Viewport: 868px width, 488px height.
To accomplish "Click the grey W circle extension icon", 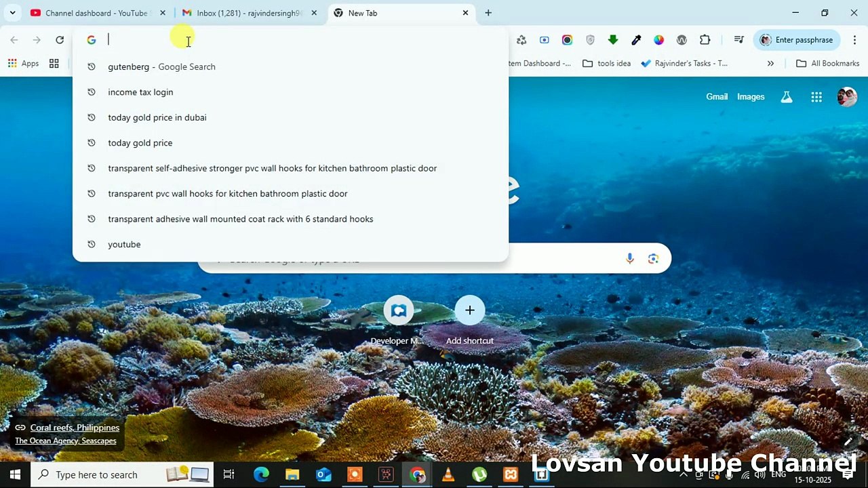I will click(x=682, y=40).
